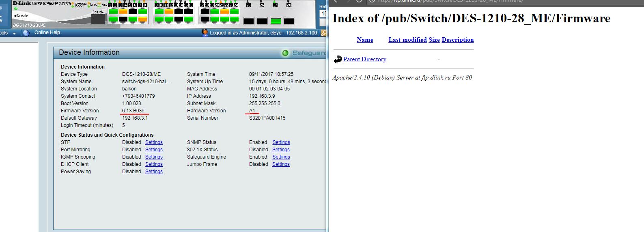Open Settings for IGMP Snooping

click(154, 157)
